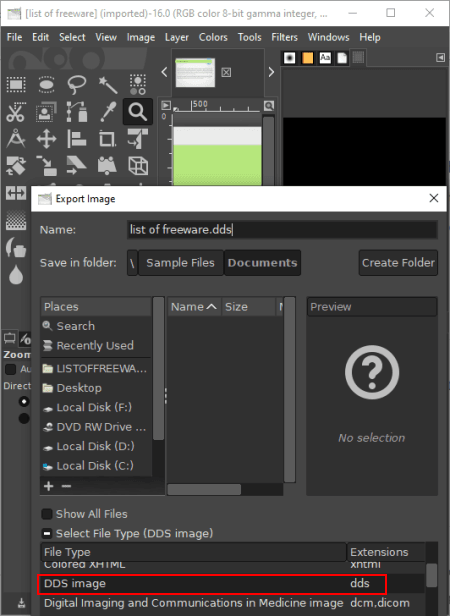This screenshot has height=616, width=450.
Task: Select the Scissors Select tool
Action: (x=16, y=112)
